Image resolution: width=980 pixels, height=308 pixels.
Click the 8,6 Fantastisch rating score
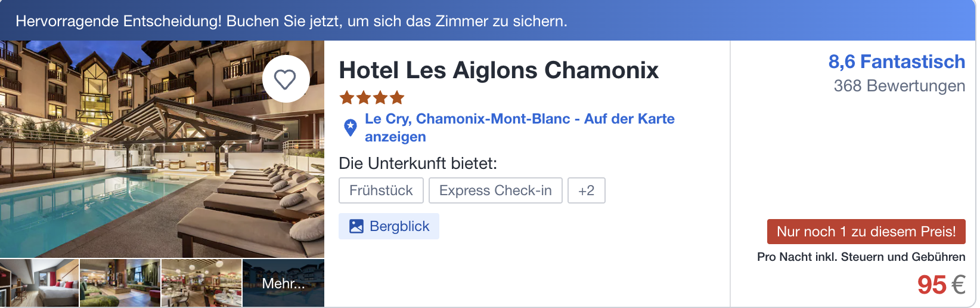click(x=896, y=61)
